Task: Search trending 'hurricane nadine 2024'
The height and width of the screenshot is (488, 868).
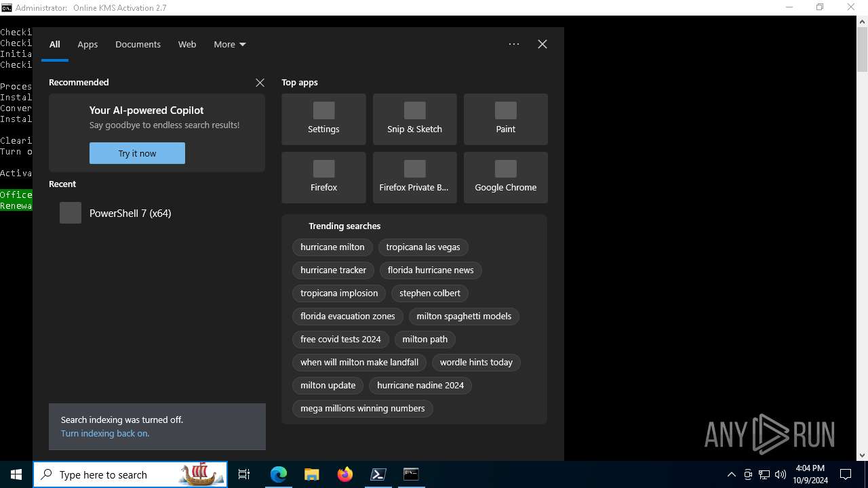Action: (420, 386)
